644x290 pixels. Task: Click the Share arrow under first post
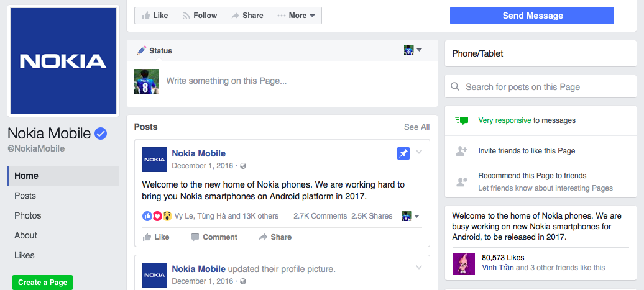click(x=263, y=237)
